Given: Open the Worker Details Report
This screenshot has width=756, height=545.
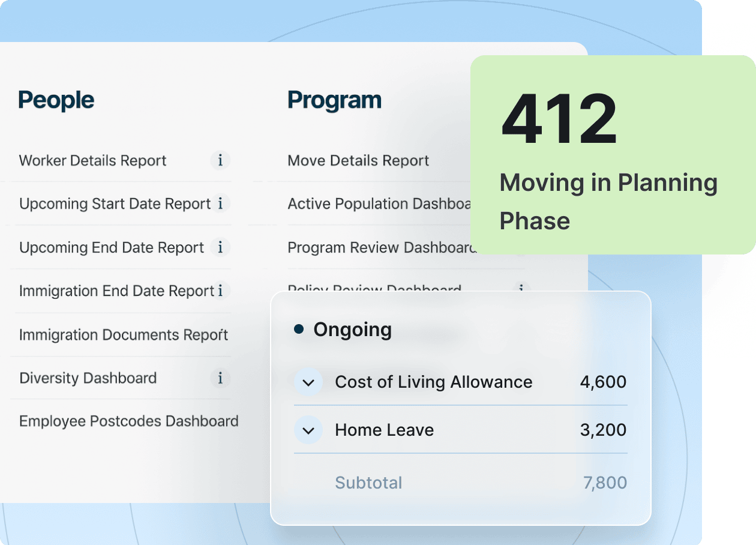Looking at the screenshot, I should 93,161.
